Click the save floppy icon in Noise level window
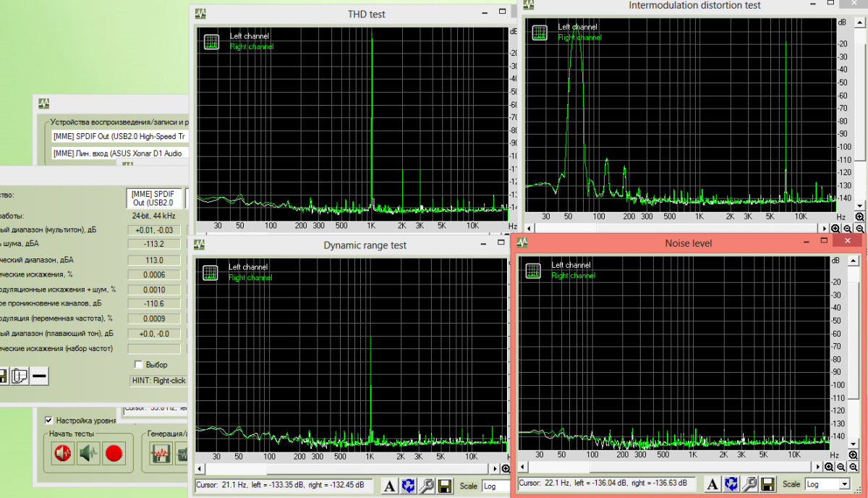The height and width of the screenshot is (498, 868). pos(768,484)
